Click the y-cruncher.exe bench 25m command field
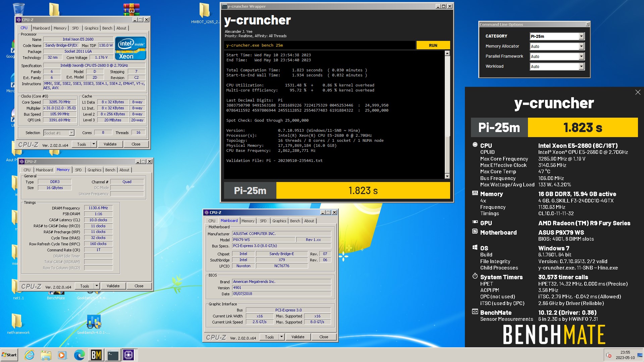The height and width of the screenshot is (362, 644). tap(320, 45)
